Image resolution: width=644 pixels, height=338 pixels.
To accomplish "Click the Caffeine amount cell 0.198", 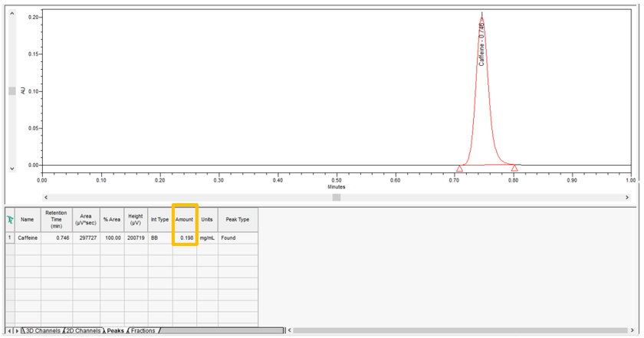I will [x=185, y=238].
